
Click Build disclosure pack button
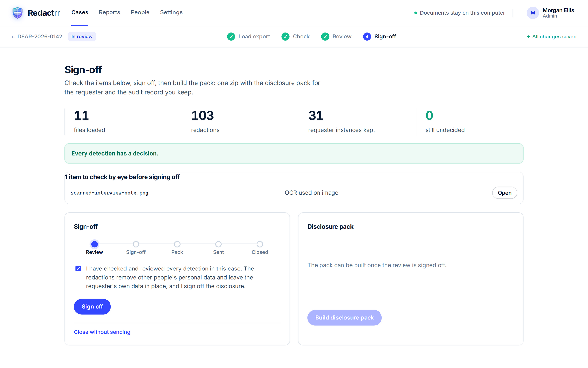(x=344, y=318)
